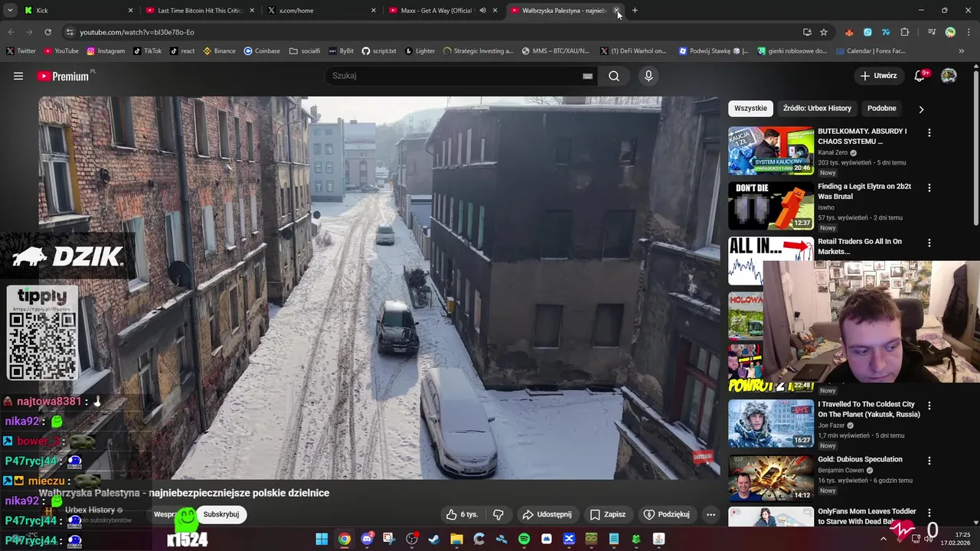
Task: Reload the page in Chrome
Action: pyautogui.click(x=47, y=32)
